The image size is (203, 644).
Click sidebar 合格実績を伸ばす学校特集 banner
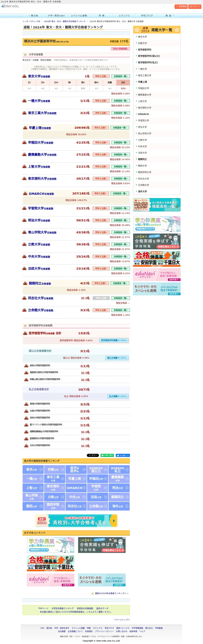[157, 241]
